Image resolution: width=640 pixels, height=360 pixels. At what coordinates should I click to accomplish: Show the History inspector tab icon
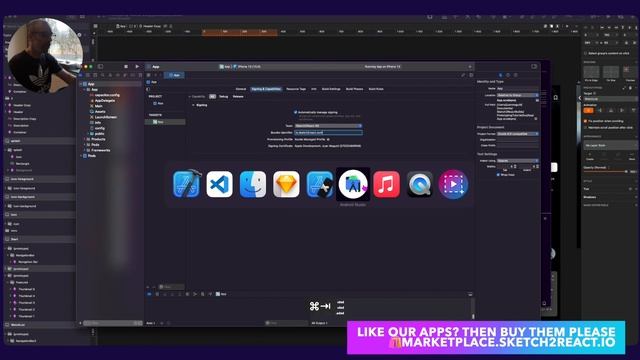508,75
